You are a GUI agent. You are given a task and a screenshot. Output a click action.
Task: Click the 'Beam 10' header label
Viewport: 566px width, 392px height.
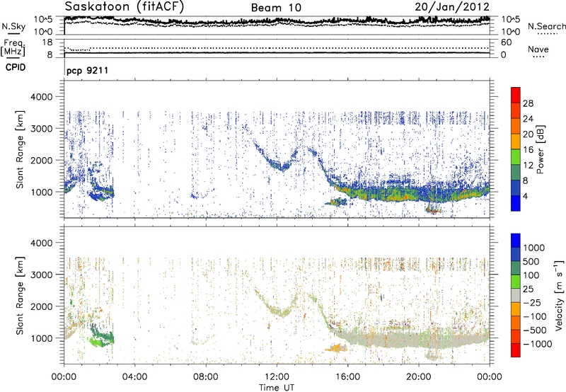pyautogui.click(x=276, y=8)
